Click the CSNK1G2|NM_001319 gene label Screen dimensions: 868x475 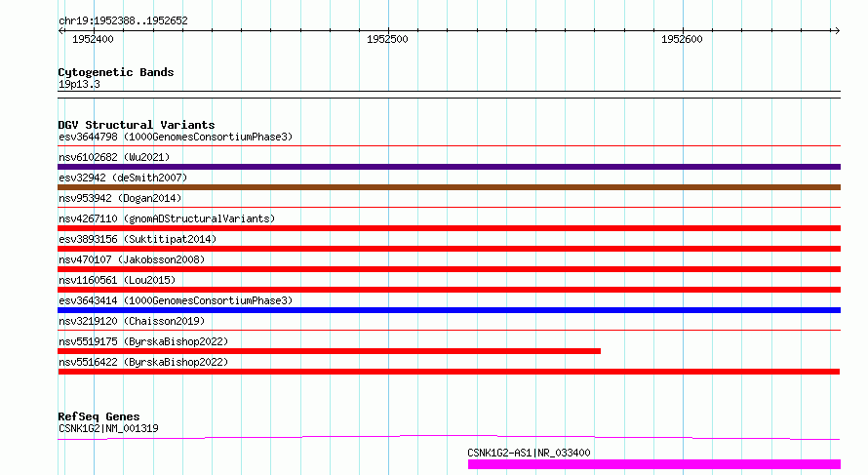click(108, 428)
